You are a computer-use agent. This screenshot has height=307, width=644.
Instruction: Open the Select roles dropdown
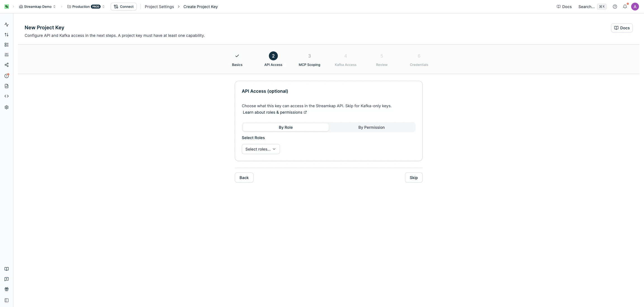coord(260,149)
